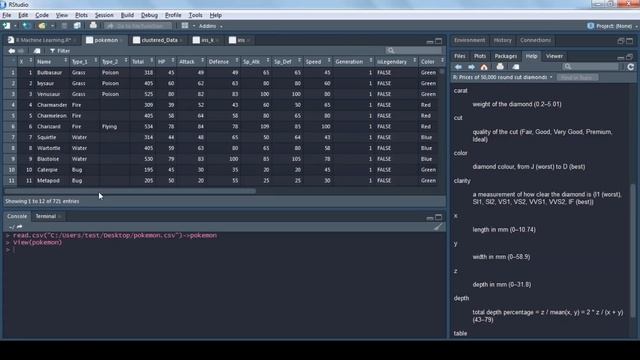The image size is (640, 360).
Task: Click the data viewer vertical scrollbar
Action: [442, 71]
